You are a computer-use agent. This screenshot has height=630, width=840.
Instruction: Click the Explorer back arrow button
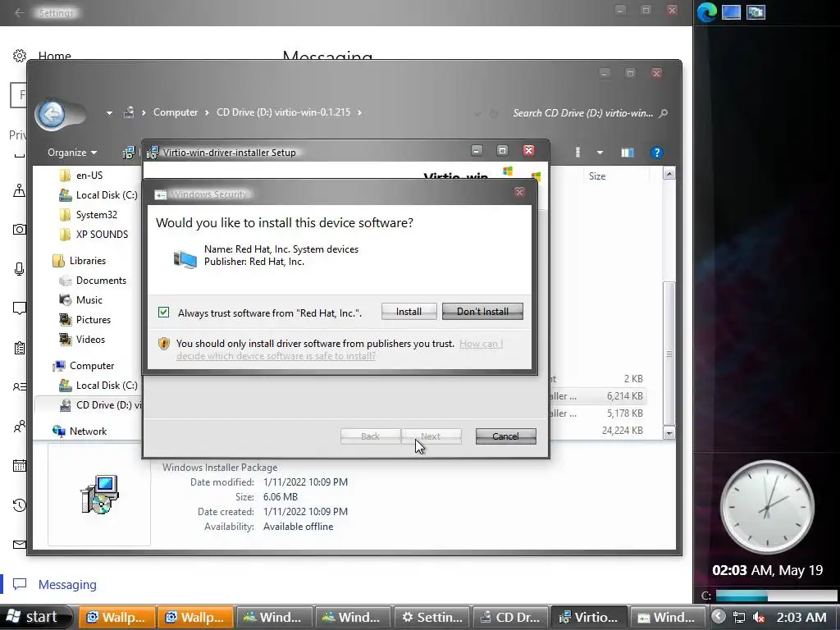52,113
